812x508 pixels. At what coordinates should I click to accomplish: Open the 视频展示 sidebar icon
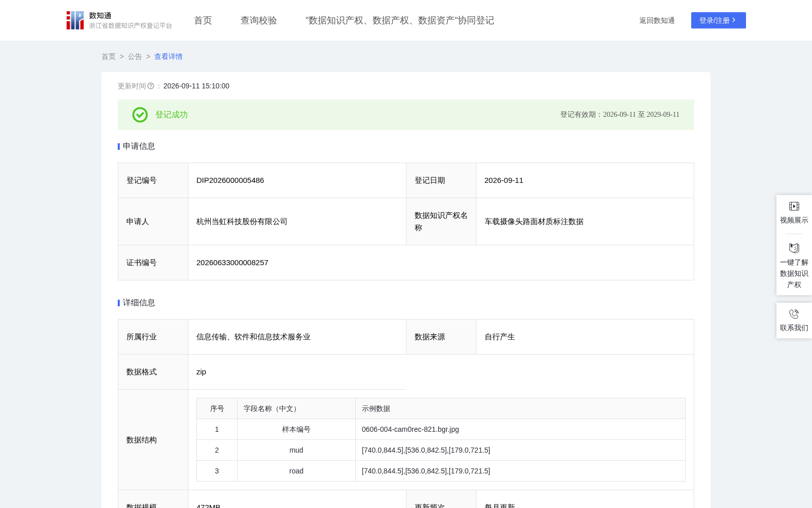pyautogui.click(x=794, y=206)
